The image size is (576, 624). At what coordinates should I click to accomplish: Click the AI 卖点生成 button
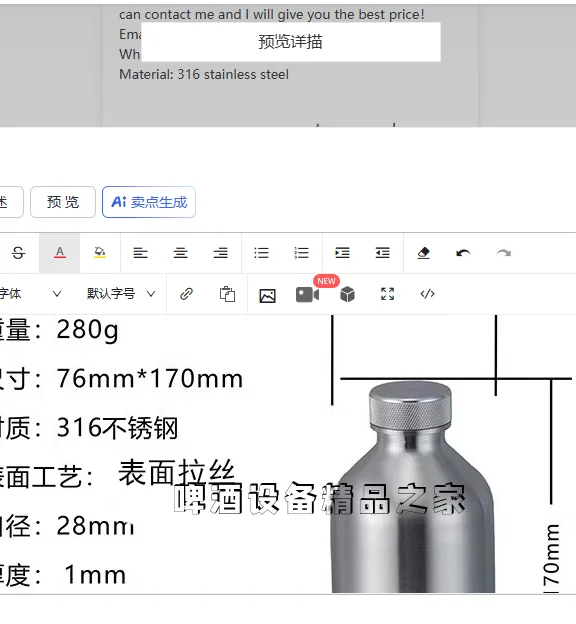point(149,202)
